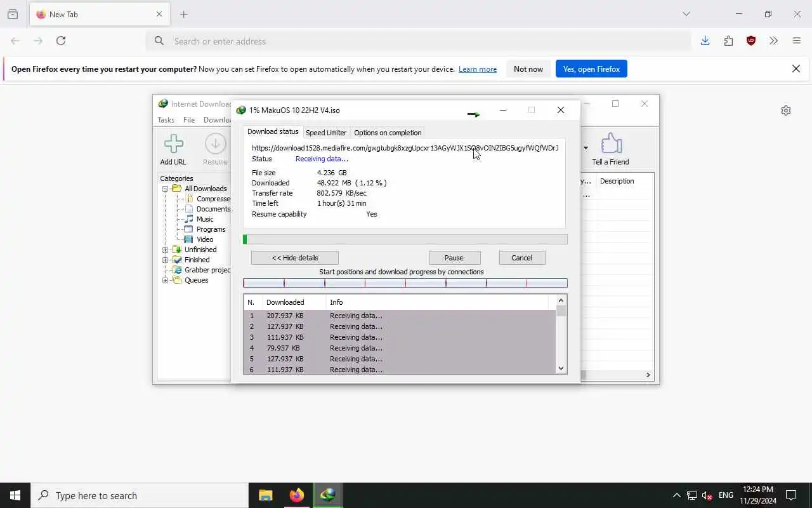Select connection row 3 in the list
The image size is (812, 508).
click(400, 337)
